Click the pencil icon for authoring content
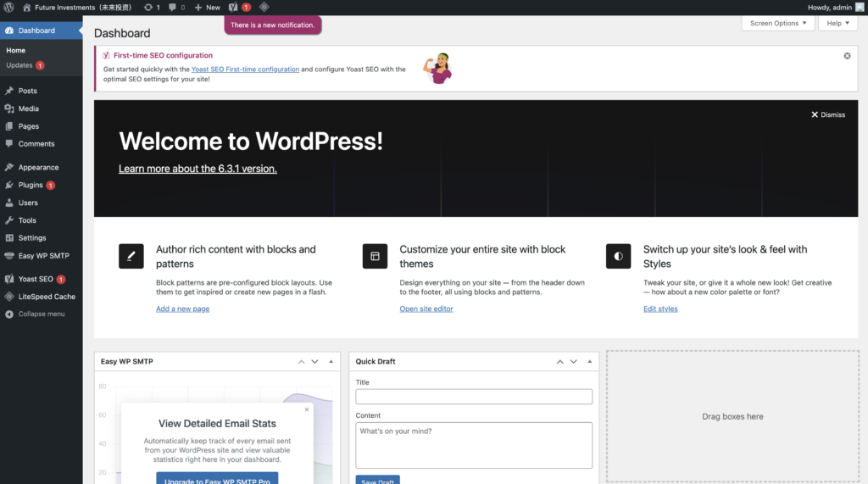868x484 pixels. (131, 256)
